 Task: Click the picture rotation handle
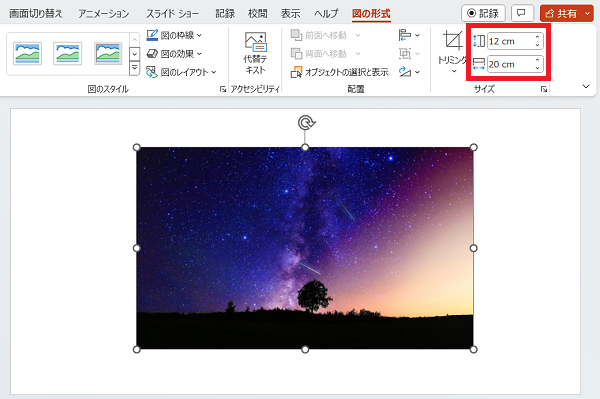[306, 123]
